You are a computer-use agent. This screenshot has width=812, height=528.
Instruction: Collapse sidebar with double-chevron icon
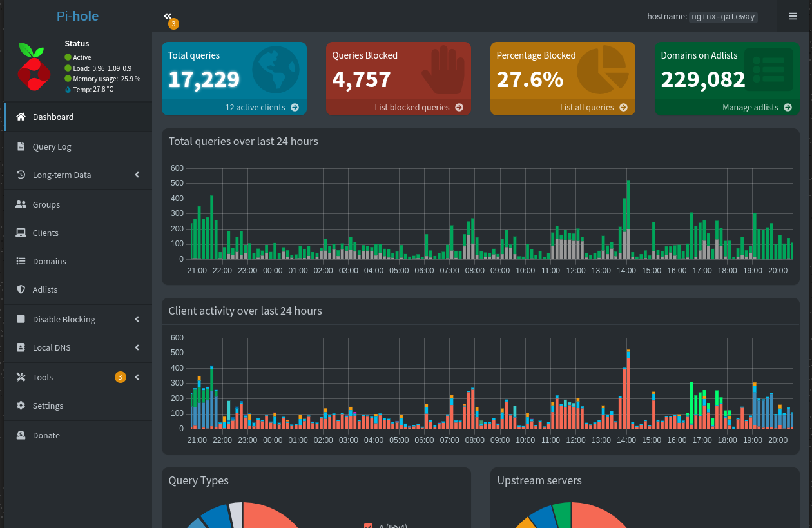pos(168,16)
